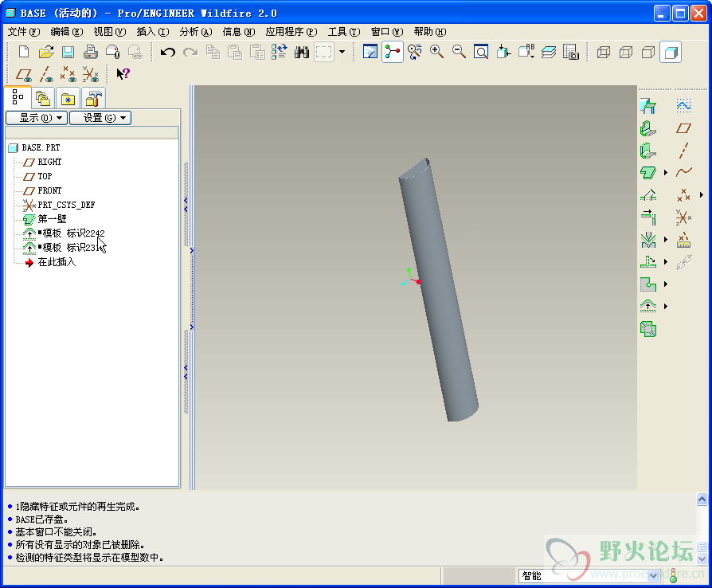Image resolution: width=712 pixels, height=588 pixels.
Task: Switch to the model tree tab
Action: [18, 97]
